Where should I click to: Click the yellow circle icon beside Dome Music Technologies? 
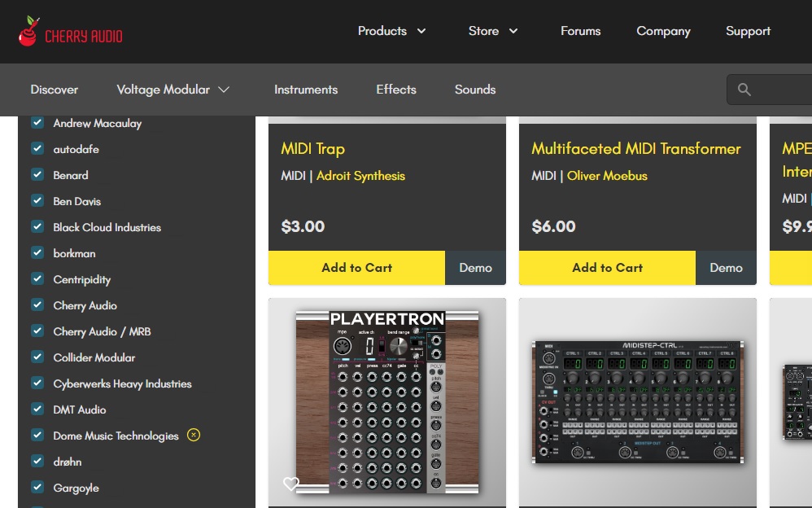pyautogui.click(x=194, y=435)
